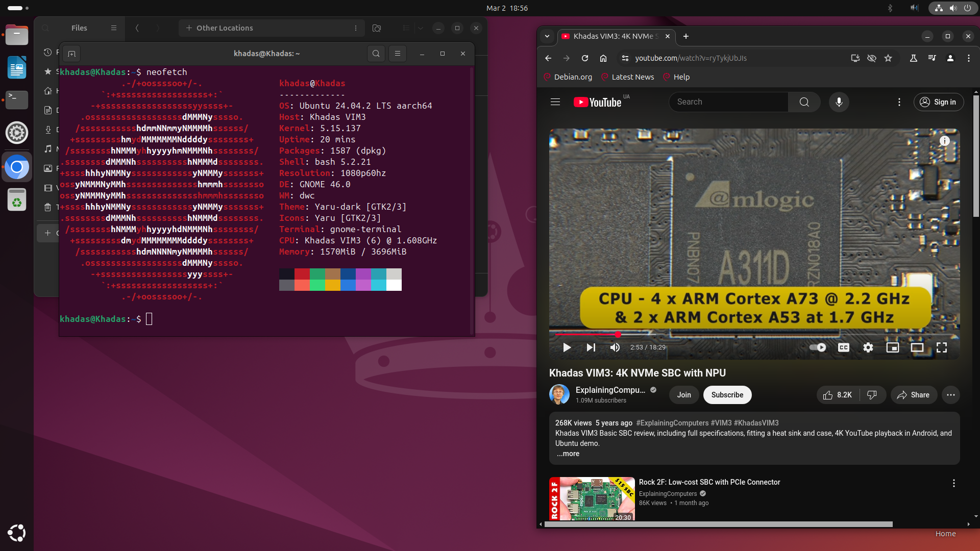Image resolution: width=980 pixels, height=551 pixels.
Task: Open Latest News bookmark
Action: 627,77
